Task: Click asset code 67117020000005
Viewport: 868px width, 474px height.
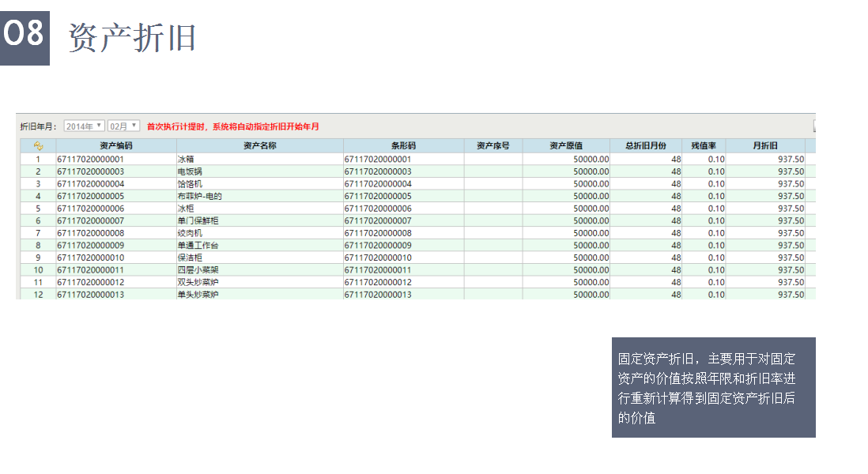Action: pos(90,196)
